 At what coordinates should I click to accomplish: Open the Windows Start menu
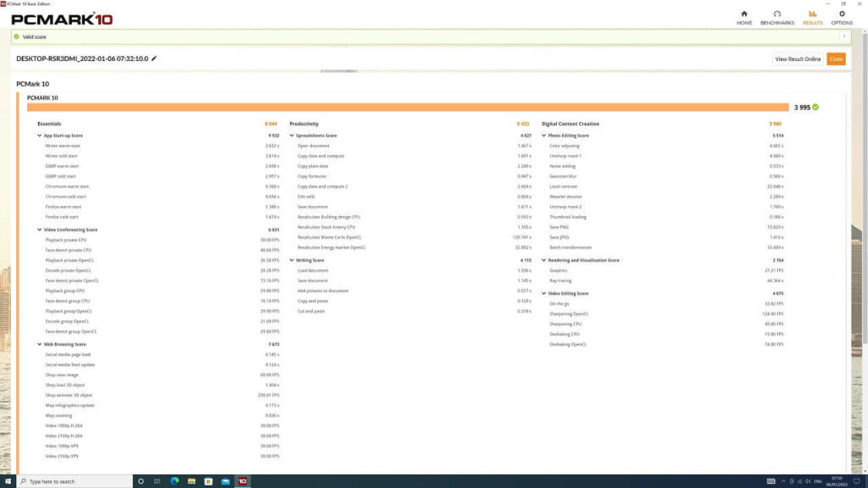pos(8,481)
